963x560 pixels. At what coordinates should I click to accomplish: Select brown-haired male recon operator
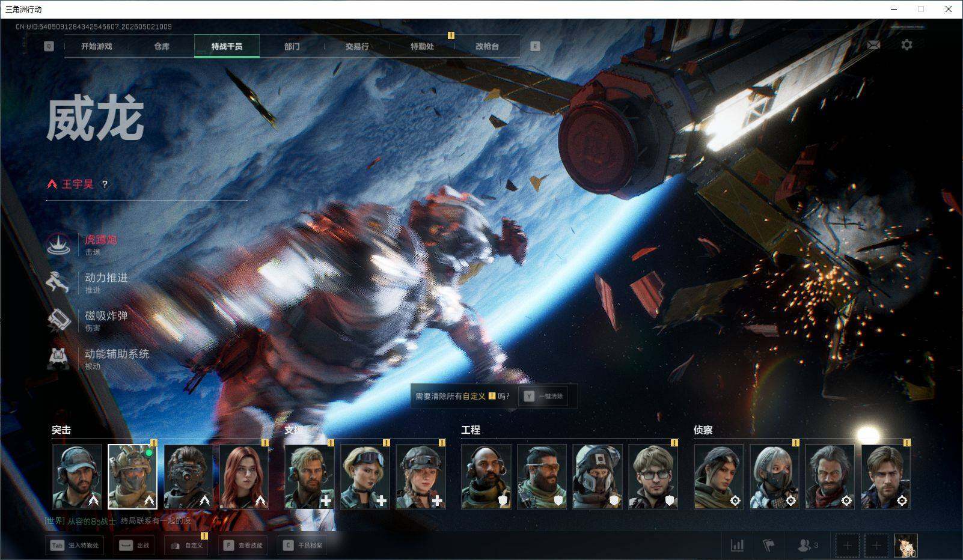click(x=886, y=476)
